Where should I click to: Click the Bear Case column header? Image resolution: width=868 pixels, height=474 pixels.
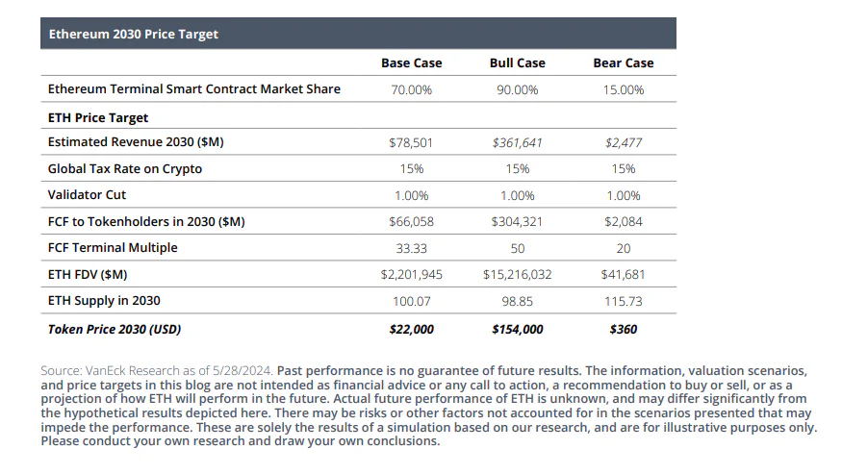(623, 62)
